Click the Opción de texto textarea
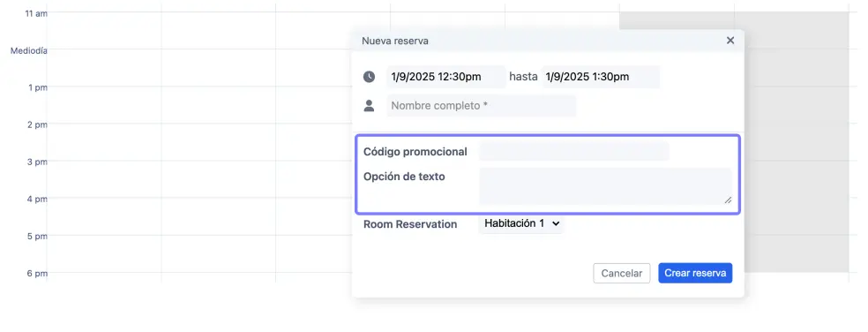 606,186
